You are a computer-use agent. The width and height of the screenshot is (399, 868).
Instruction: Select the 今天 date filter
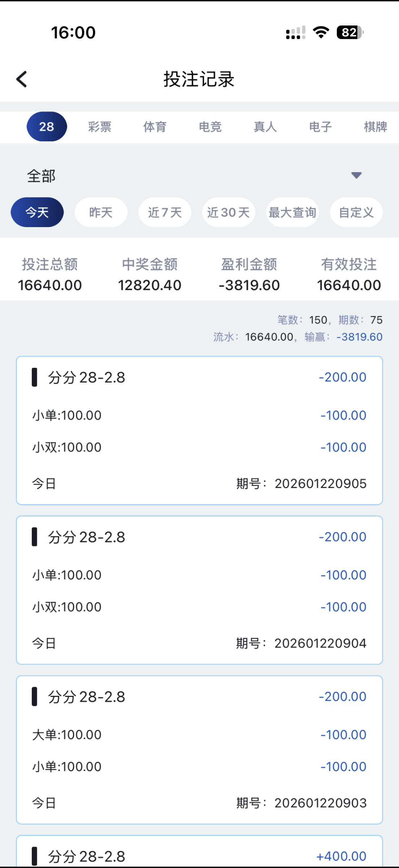click(x=37, y=212)
